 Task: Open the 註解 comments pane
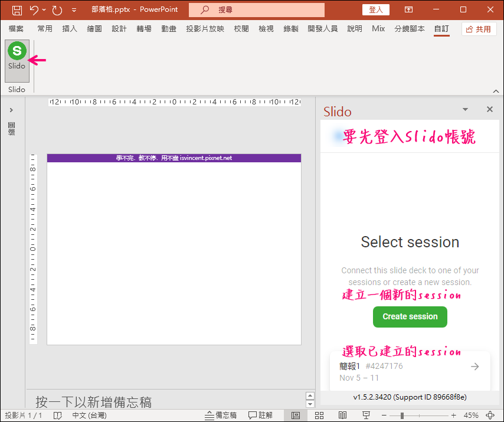click(x=260, y=416)
